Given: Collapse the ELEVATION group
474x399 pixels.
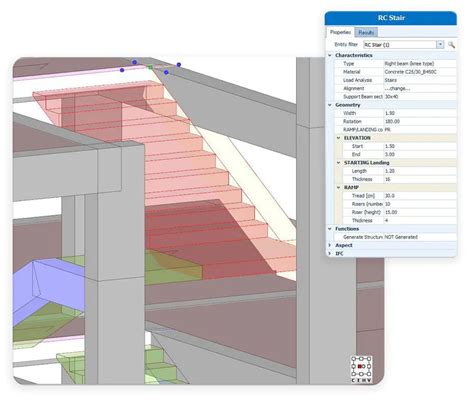Looking at the screenshot, I should 339,138.
